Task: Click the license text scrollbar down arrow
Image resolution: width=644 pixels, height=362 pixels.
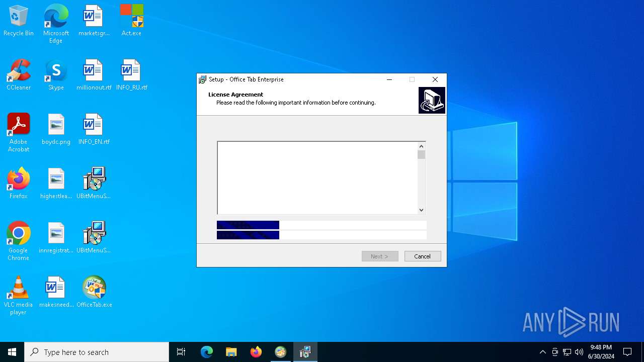Action: [x=422, y=210]
